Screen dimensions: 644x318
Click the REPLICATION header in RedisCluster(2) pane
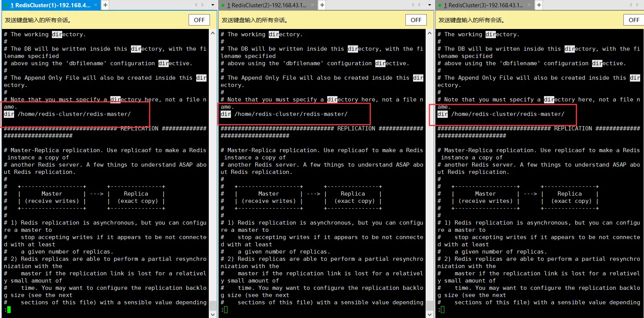(x=356, y=128)
